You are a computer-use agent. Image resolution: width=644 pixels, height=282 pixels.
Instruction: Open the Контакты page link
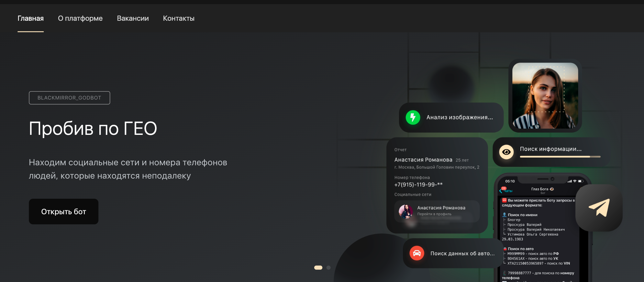pyautogui.click(x=179, y=18)
